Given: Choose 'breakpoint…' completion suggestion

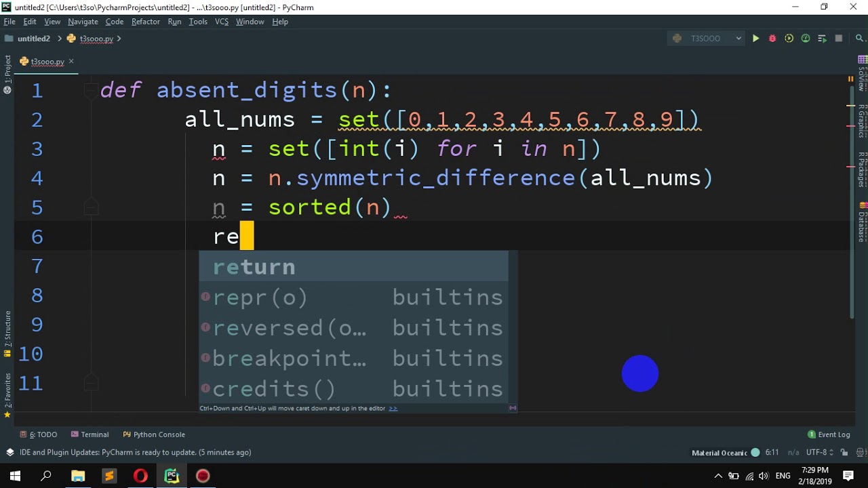Looking at the screenshot, I should (x=353, y=358).
